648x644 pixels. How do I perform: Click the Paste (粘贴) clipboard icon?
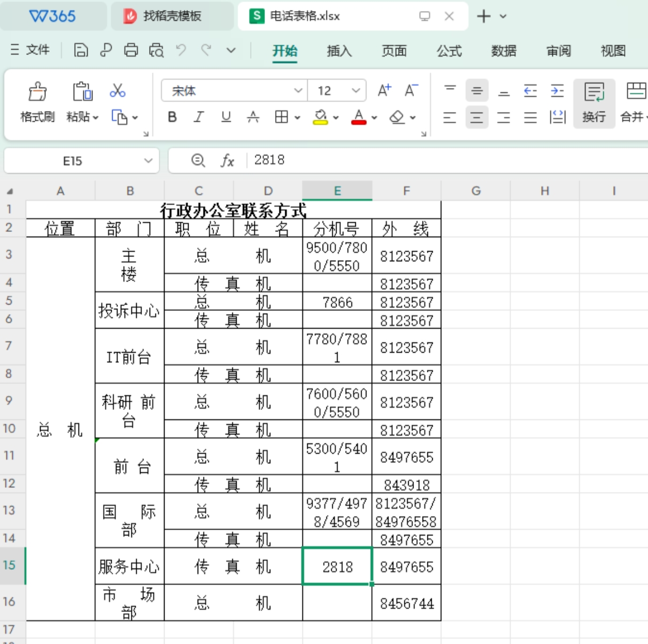click(82, 91)
